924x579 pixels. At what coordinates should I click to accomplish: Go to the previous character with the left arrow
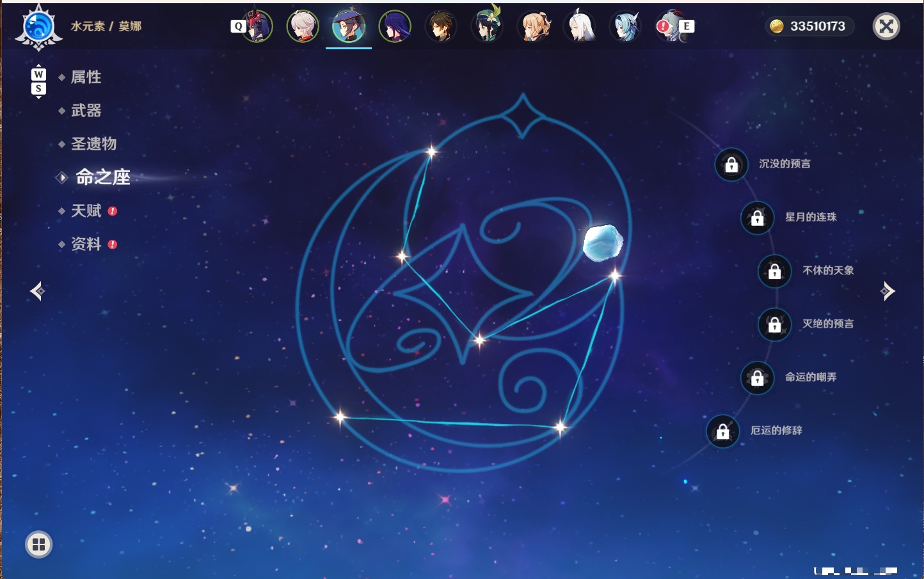[x=37, y=291]
